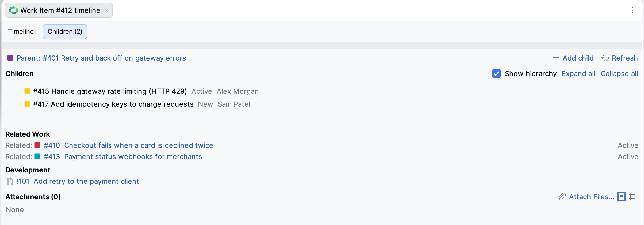
Task: Close the Work Item #412 timeline tab
Action: click(x=106, y=10)
